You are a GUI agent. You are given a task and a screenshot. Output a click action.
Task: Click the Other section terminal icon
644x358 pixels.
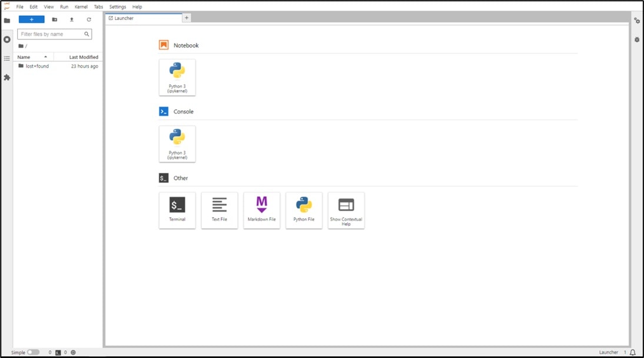164,178
